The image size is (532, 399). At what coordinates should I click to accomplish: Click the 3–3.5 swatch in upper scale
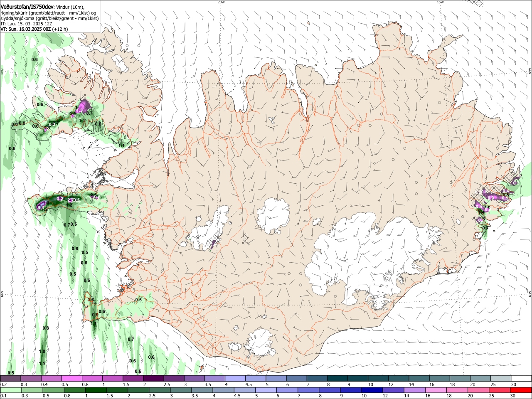point(194,379)
